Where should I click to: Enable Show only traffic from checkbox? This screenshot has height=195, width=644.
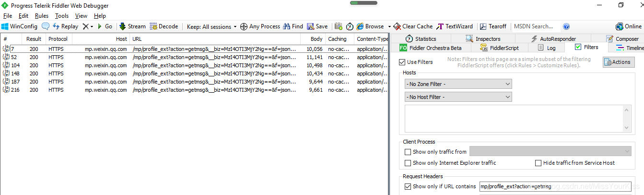coord(408,152)
